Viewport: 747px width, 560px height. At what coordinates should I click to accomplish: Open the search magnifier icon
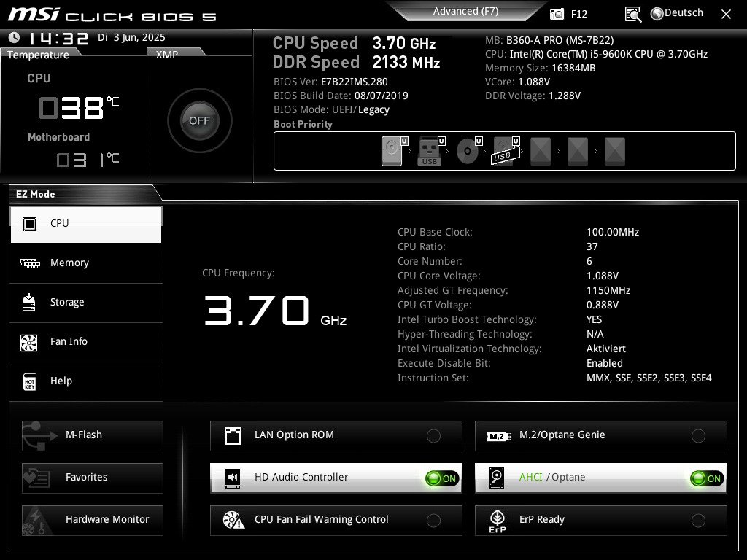(632, 15)
